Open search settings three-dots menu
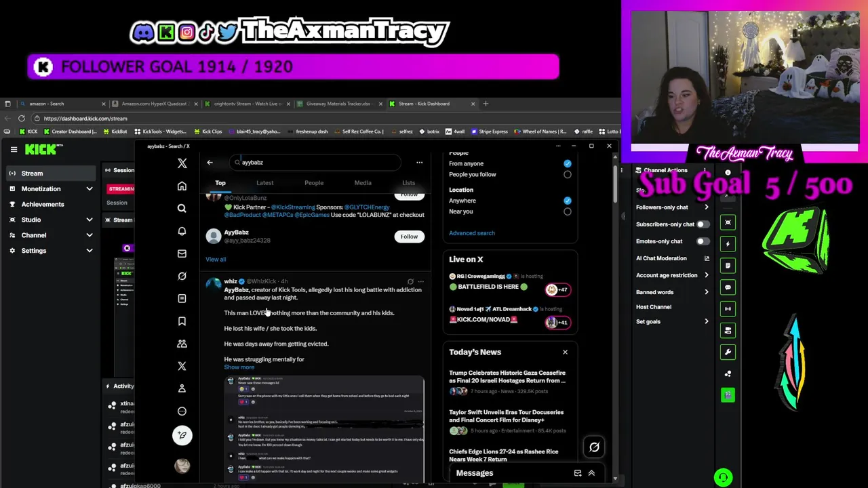 tap(419, 162)
